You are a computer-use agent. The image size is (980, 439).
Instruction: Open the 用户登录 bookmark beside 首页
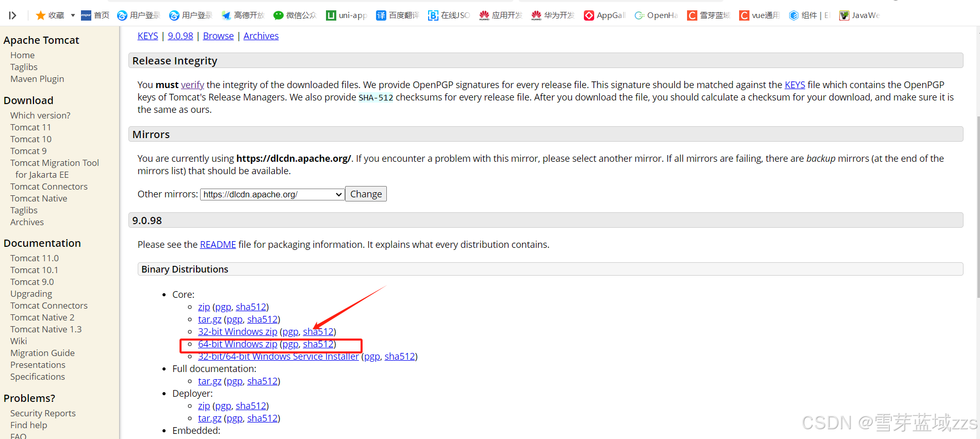[139, 15]
